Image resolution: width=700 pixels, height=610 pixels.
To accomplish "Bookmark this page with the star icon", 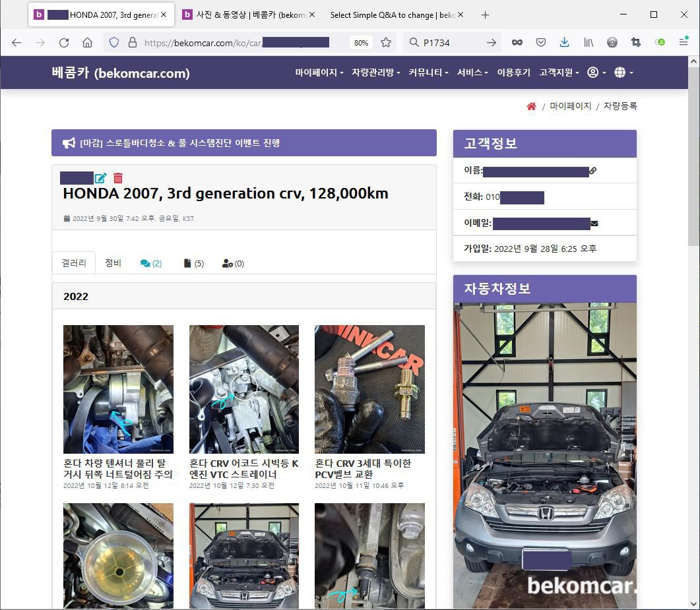I will 386,42.
